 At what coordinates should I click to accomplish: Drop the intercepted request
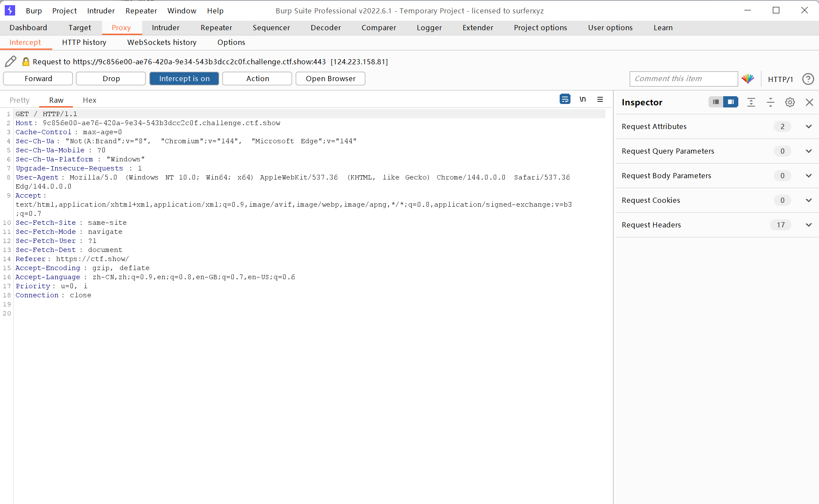point(111,79)
